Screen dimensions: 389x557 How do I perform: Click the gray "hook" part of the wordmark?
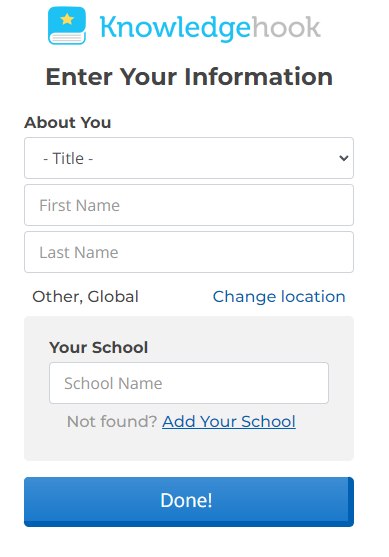pyautogui.click(x=286, y=26)
